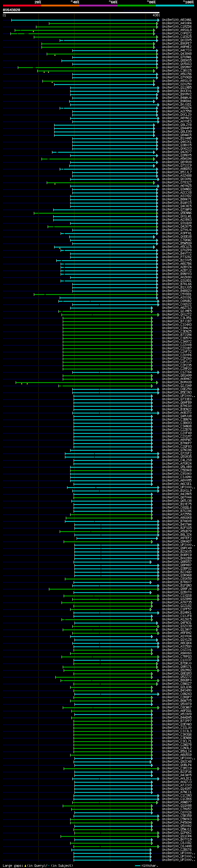Select the AV643828 query sequence label

tap(11, 10)
